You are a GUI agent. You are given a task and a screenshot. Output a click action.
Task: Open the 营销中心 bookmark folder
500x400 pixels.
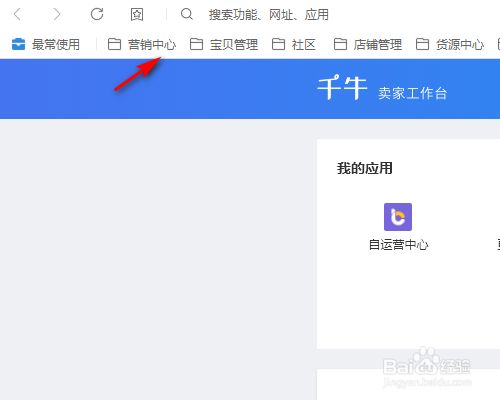[x=152, y=44]
